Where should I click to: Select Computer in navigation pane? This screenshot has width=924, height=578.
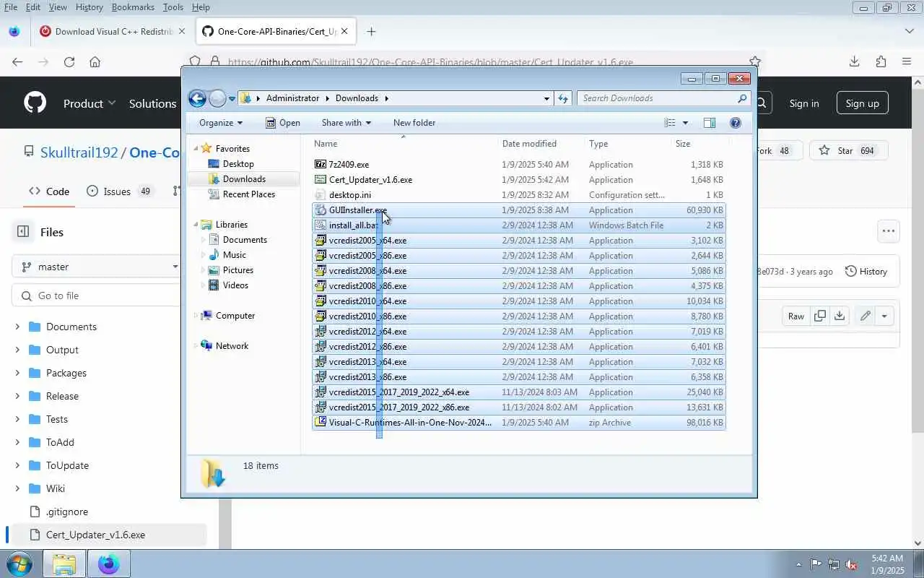(235, 316)
